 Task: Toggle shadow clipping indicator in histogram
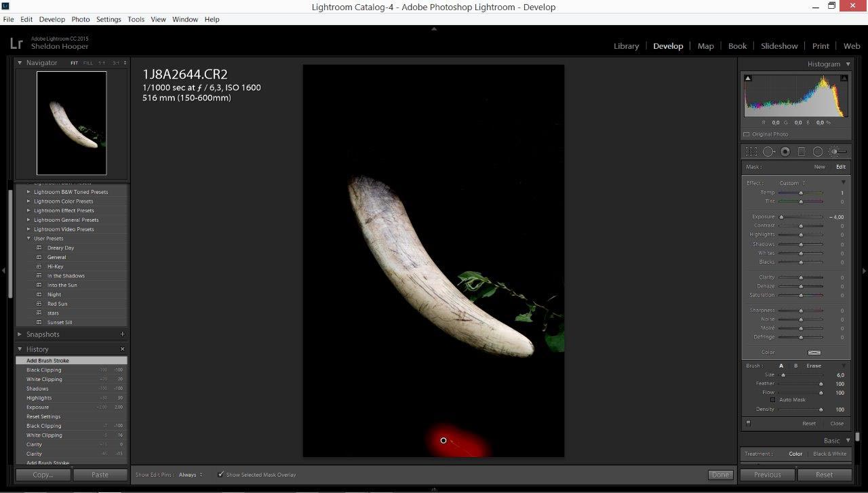coord(748,79)
